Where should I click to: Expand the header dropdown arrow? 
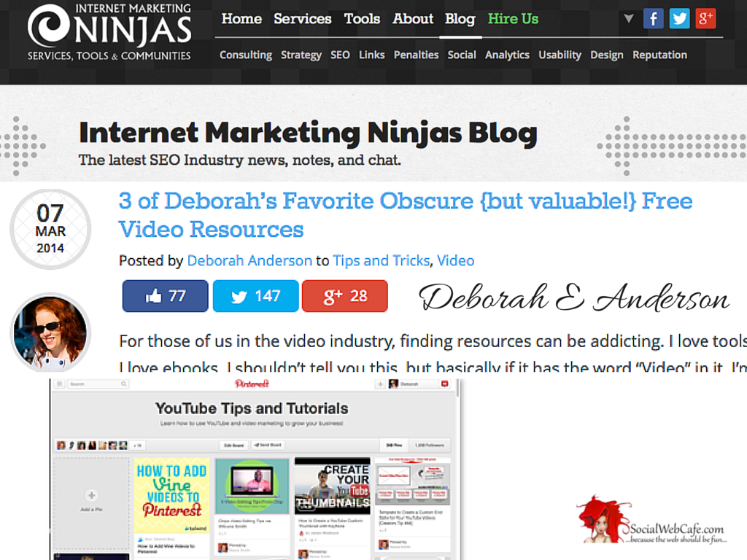[629, 18]
